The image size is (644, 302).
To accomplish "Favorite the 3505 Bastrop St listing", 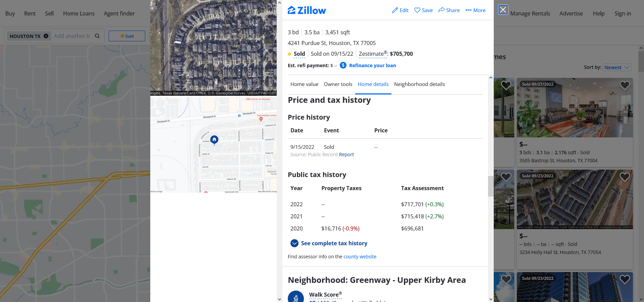I will (x=624, y=85).
